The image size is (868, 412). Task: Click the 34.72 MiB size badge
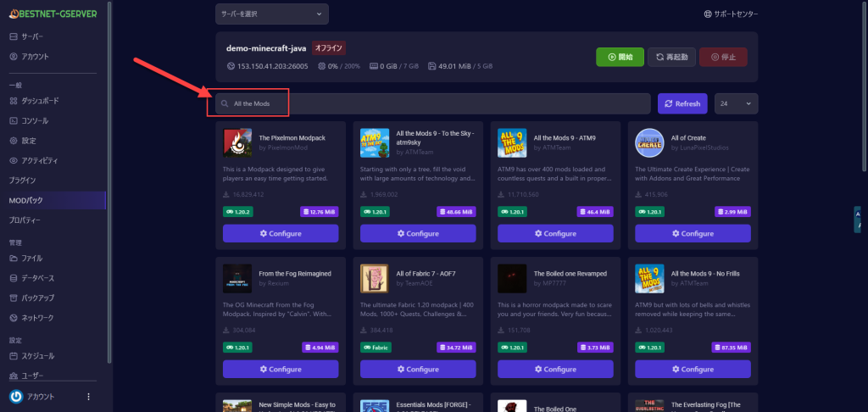click(x=456, y=348)
